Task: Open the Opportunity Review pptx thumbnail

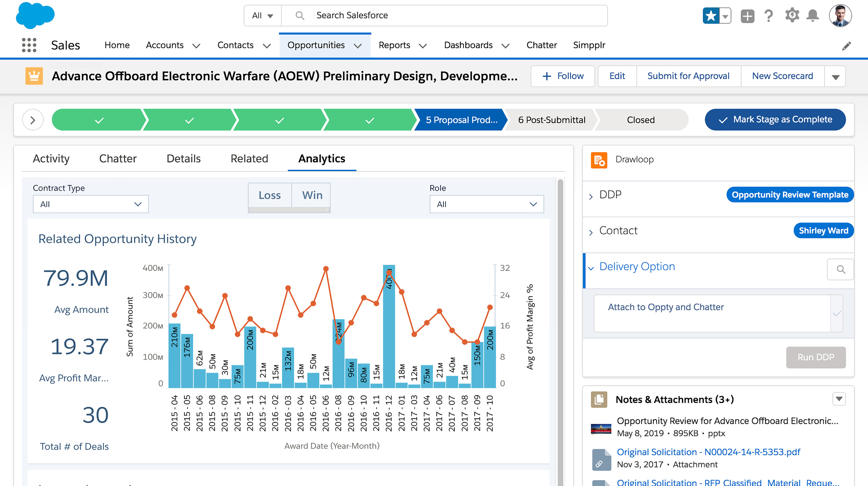Action: pos(601,428)
